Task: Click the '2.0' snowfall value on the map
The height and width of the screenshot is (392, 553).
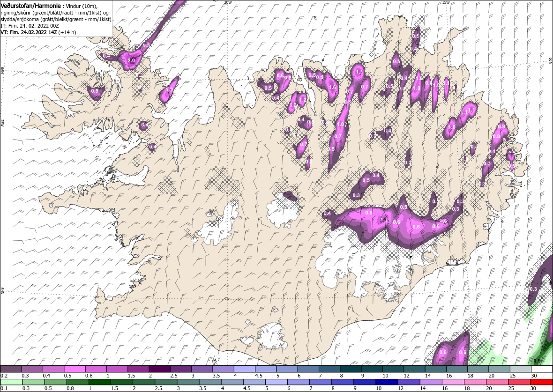Action: click(x=131, y=60)
